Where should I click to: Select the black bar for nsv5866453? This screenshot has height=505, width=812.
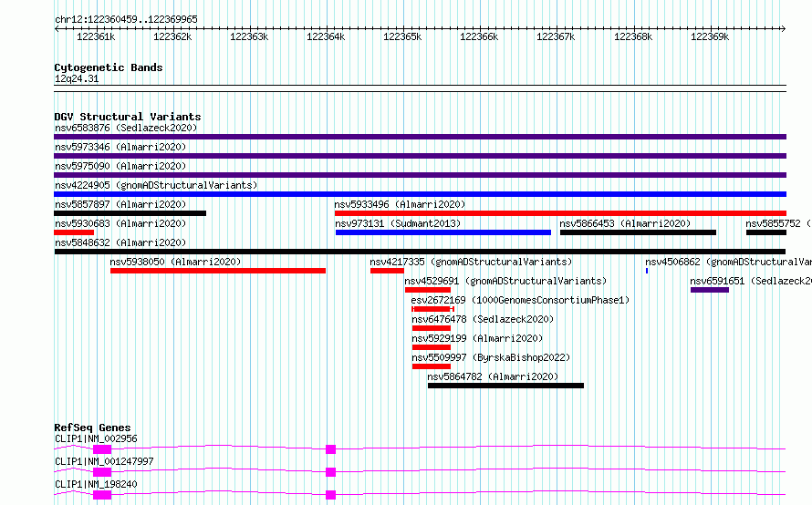(638, 232)
